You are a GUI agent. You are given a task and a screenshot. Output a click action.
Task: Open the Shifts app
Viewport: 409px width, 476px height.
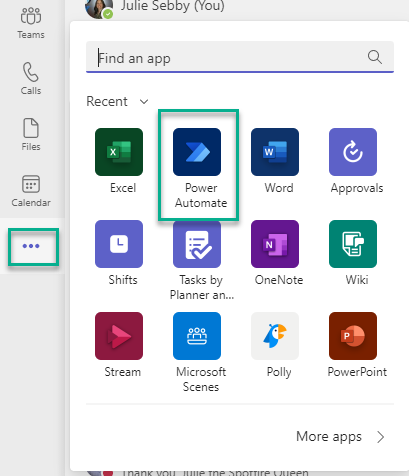coord(119,244)
